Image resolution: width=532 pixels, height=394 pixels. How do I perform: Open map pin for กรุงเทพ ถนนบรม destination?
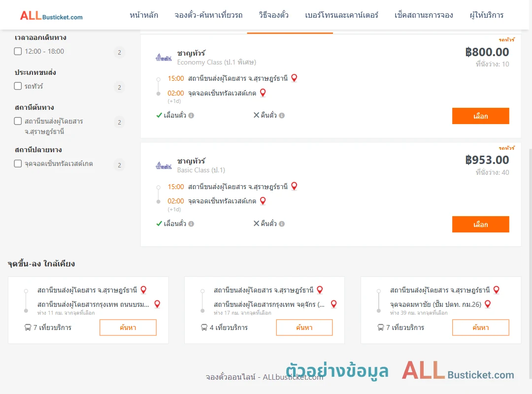157,304
